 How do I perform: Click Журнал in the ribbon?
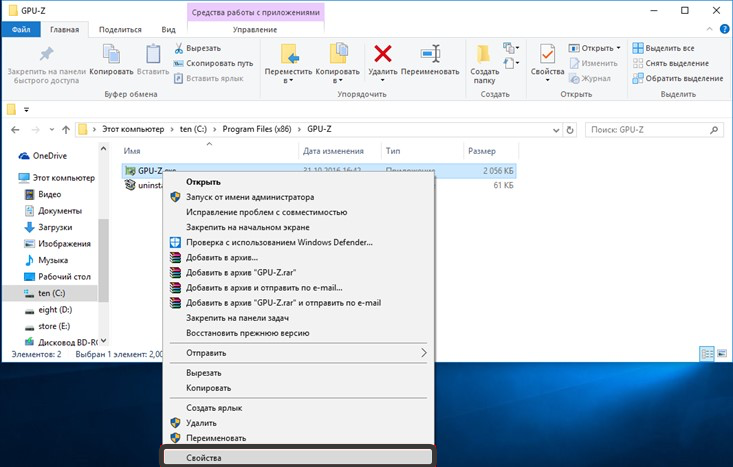[x=590, y=79]
